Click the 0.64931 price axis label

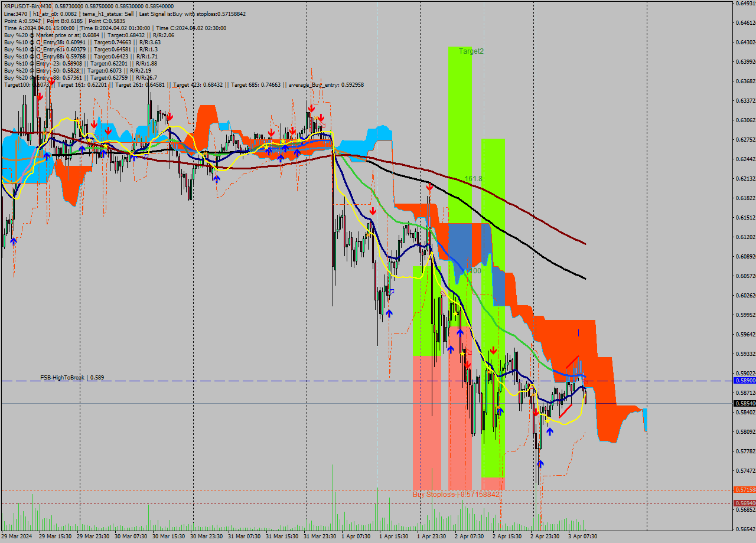click(745, 4)
